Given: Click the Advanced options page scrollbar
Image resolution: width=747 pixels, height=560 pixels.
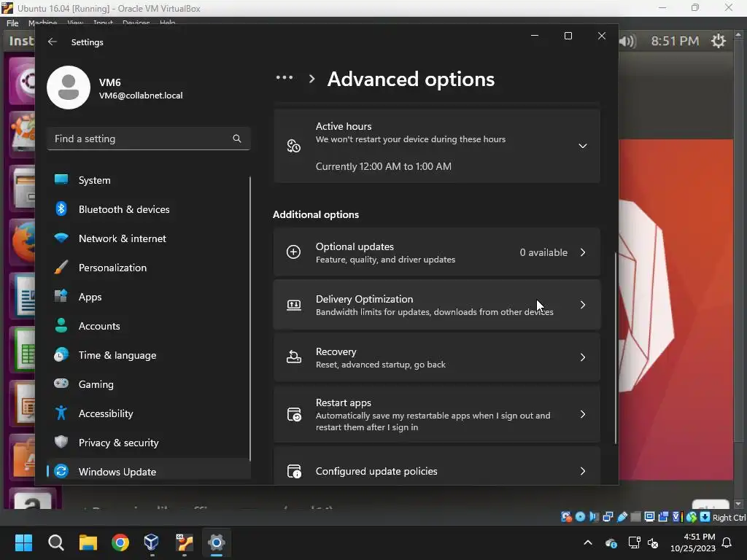Looking at the screenshot, I should (615, 348).
